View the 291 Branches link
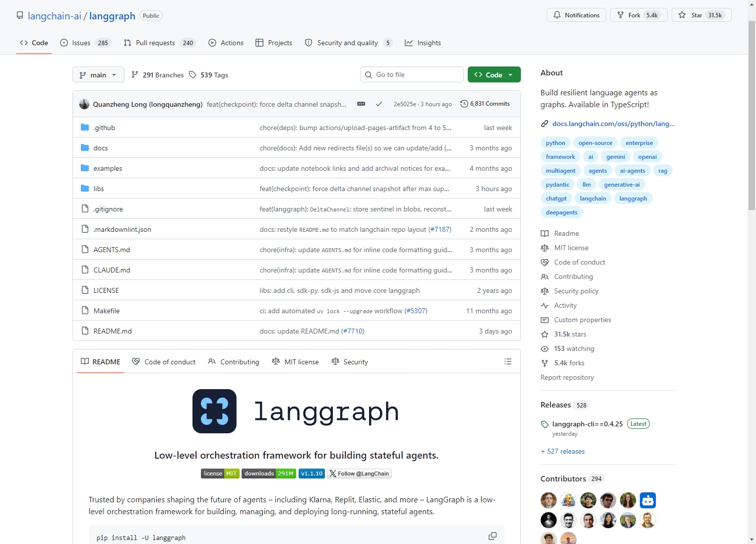Viewport: 756px width, 544px height. click(157, 75)
